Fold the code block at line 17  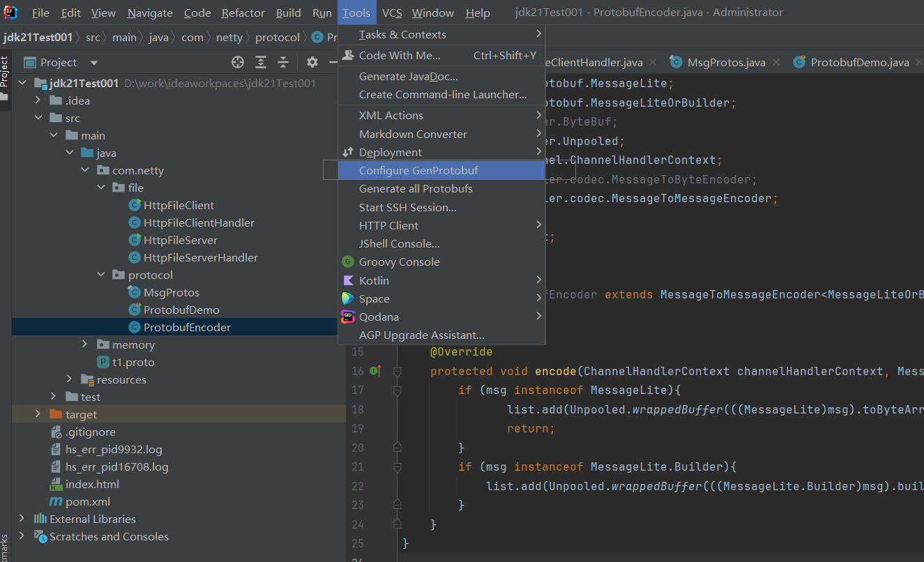coord(397,390)
